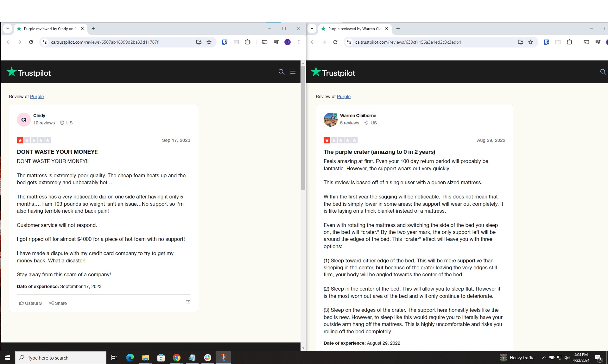
Task: Open Task View on taskbar
Action: point(114,358)
